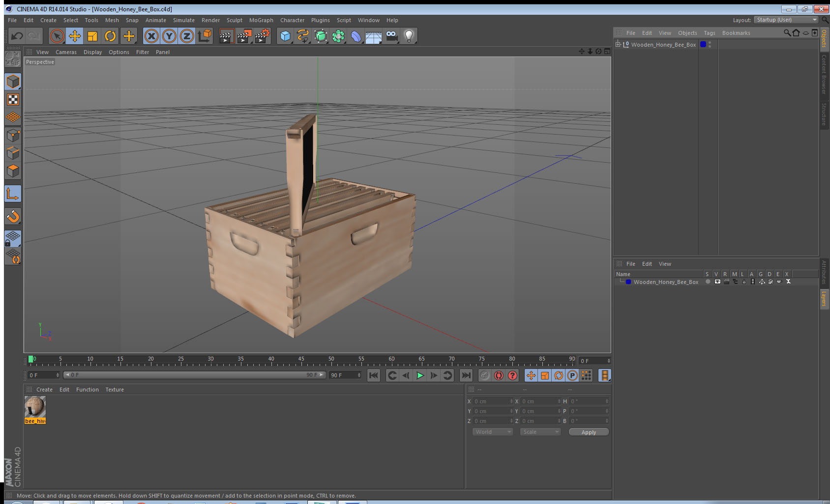830x504 pixels.
Task: Toggle the Z axis lock
Action: click(187, 36)
